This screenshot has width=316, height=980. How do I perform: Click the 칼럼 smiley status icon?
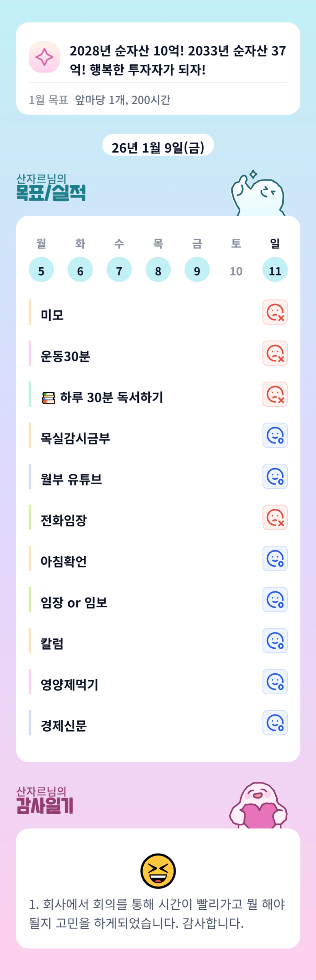point(275,640)
